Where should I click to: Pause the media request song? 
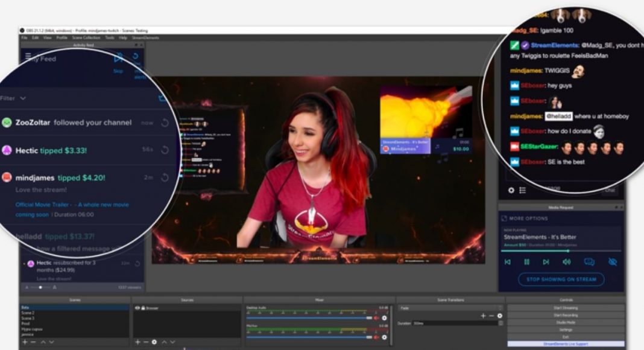point(526,262)
